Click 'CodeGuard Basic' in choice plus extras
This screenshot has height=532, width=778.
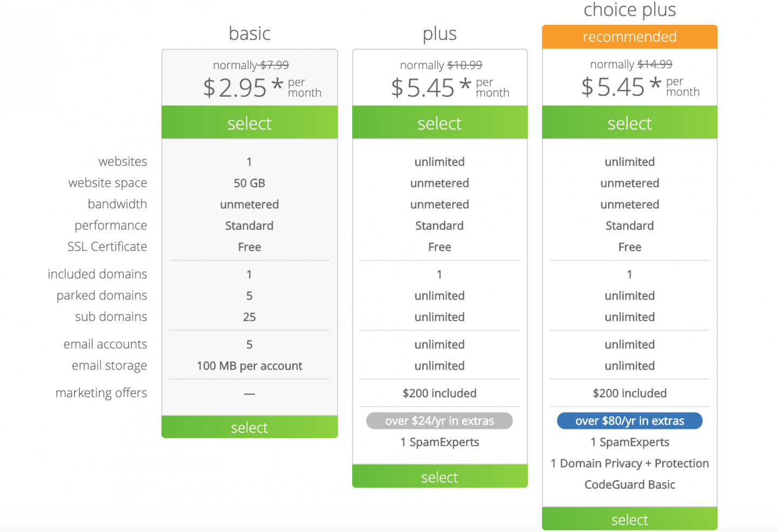point(629,484)
